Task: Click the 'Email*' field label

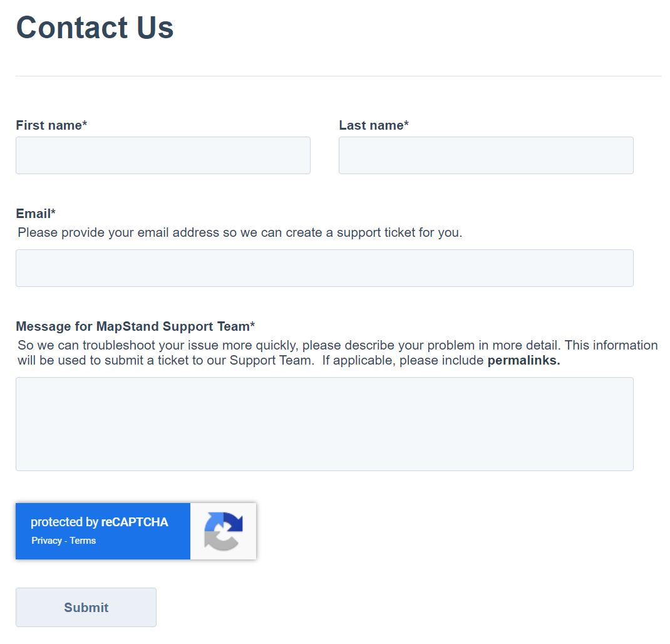Action: (36, 214)
